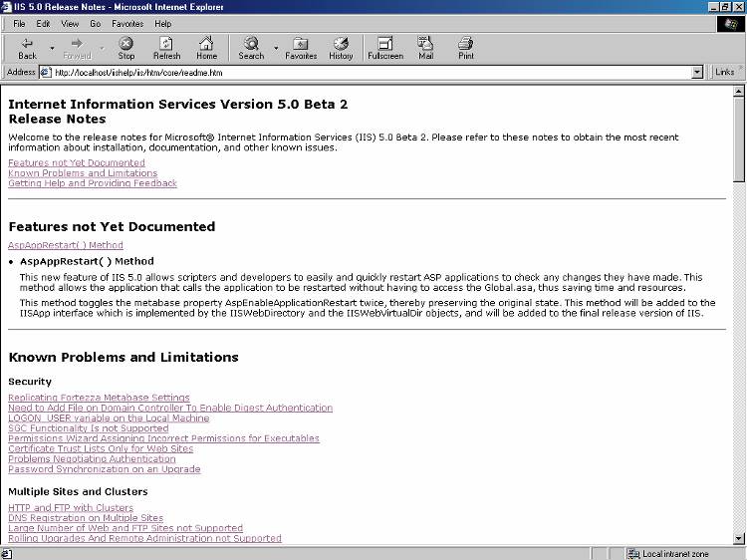
Task: Click the page icon in the address bar
Action: [x=45, y=73]
